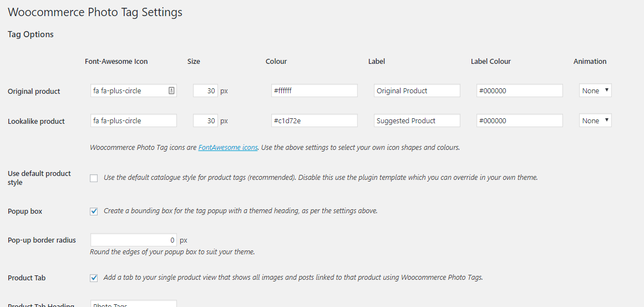Screen dimensions: 644x307
Task: Edit the Original product Colour #ffffff field
Action: [x=314, y=91]
